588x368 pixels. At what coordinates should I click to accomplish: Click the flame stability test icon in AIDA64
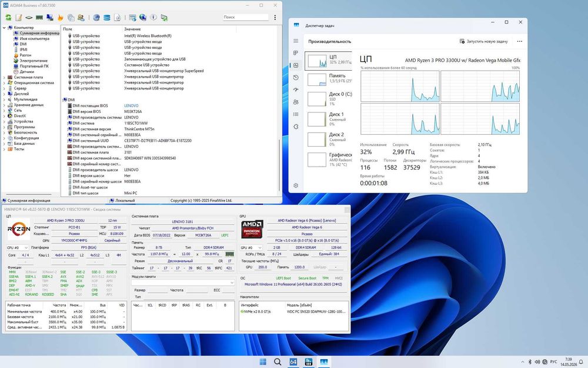click(61, 17)
